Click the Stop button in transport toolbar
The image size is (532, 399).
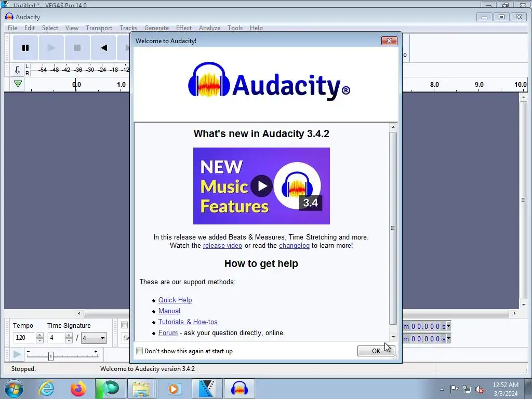tap(77, 48)
